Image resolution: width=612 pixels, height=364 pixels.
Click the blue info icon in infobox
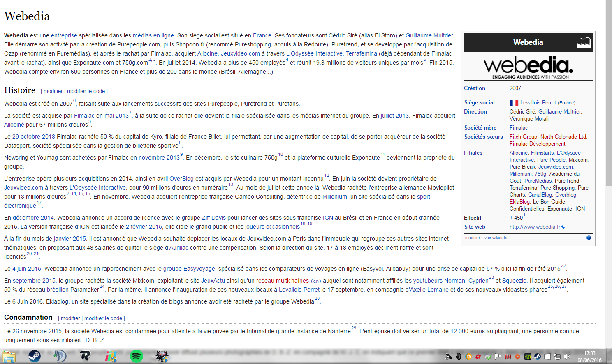click(x=589, y=238)
